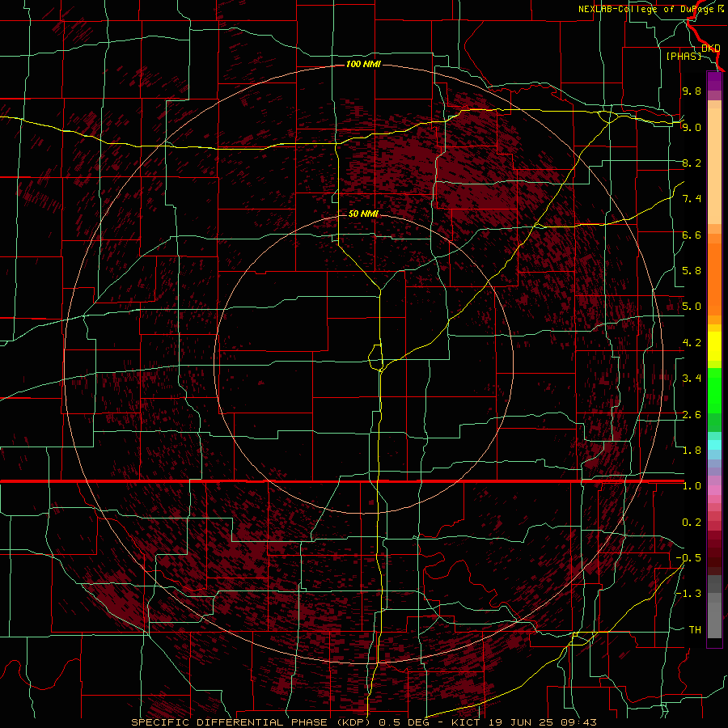The width and height of the screenshot is (728, 728).
Task: Pick the cyan color bar segment
Action: pyautogui.click(x=714, y=445)
